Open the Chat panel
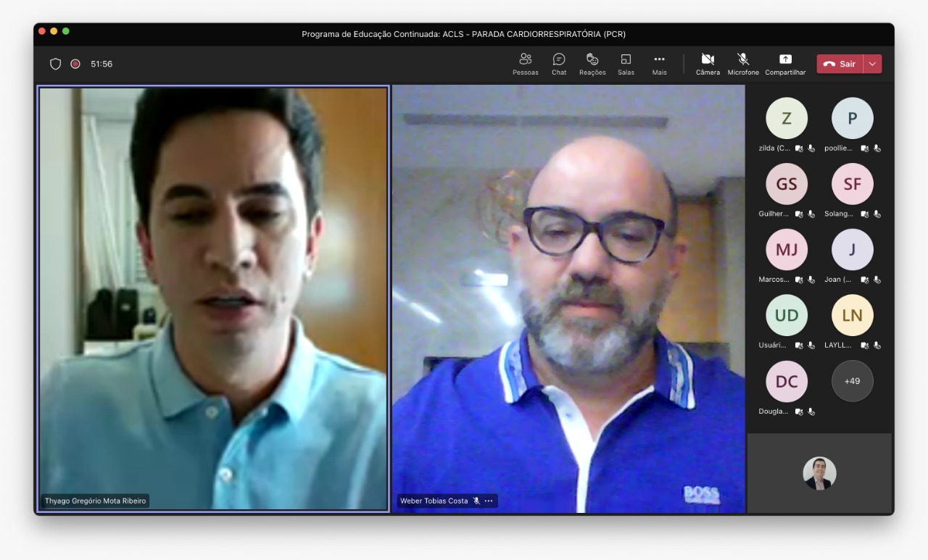The width and height of the screenshot is (928, 560). click(x=558, y=64)
